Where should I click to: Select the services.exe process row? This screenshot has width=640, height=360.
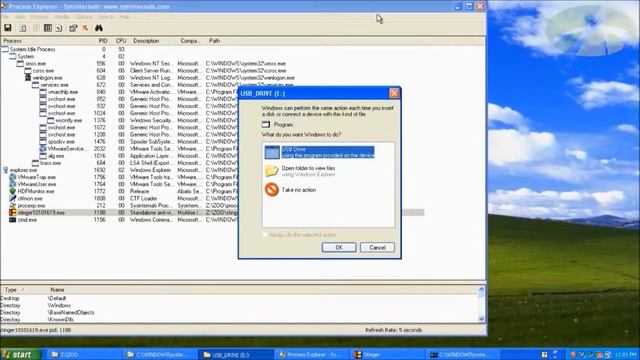tap(212, 85)
